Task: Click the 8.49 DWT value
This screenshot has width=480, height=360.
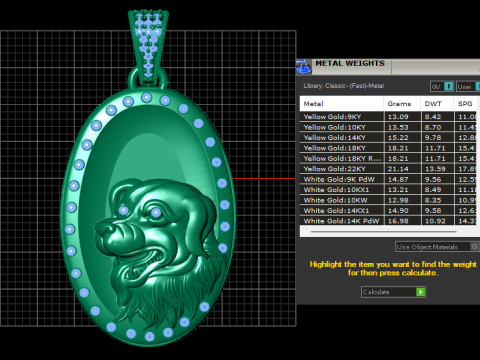Action: [433, 190]
